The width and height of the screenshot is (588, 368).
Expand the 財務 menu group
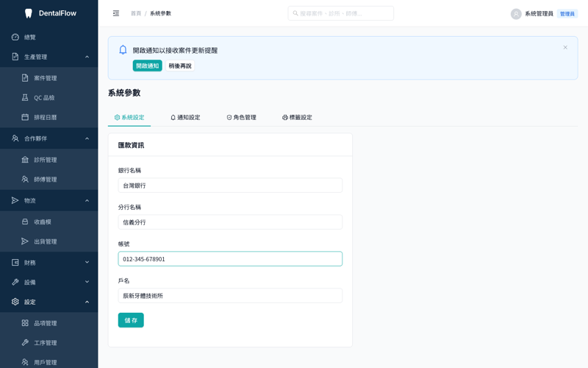coord(49,263)
